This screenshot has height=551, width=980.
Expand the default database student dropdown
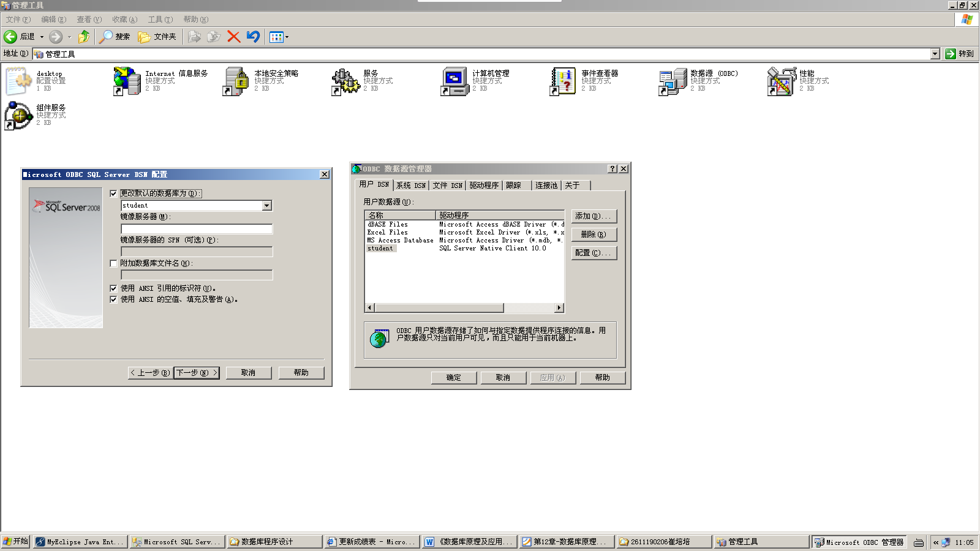tap(267, 206)
